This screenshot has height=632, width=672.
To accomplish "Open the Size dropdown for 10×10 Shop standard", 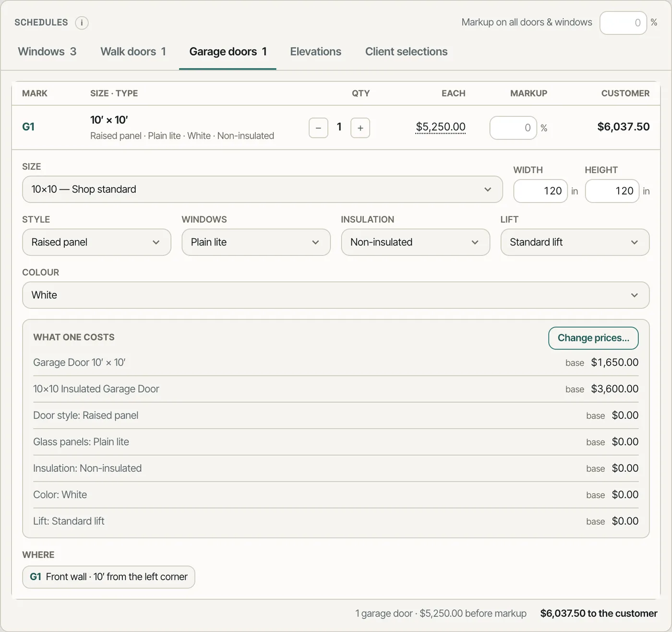I will click(x=263, y=189).
